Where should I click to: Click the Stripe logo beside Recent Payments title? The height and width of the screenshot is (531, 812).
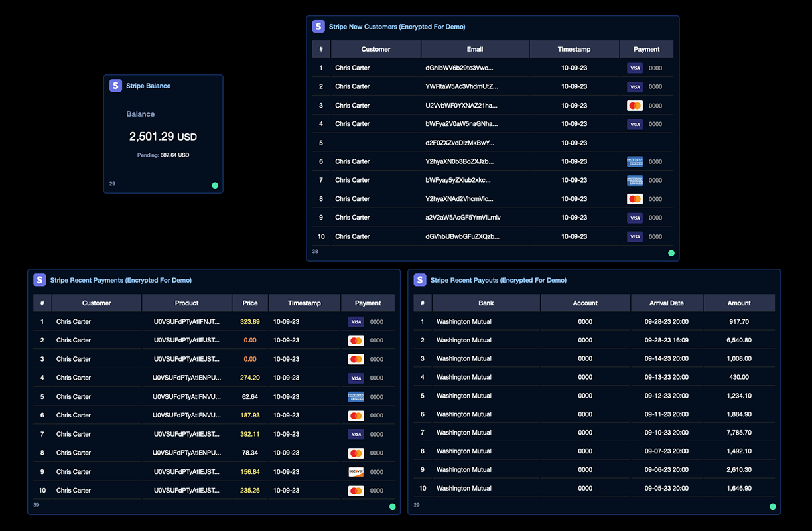coord(40,280)
